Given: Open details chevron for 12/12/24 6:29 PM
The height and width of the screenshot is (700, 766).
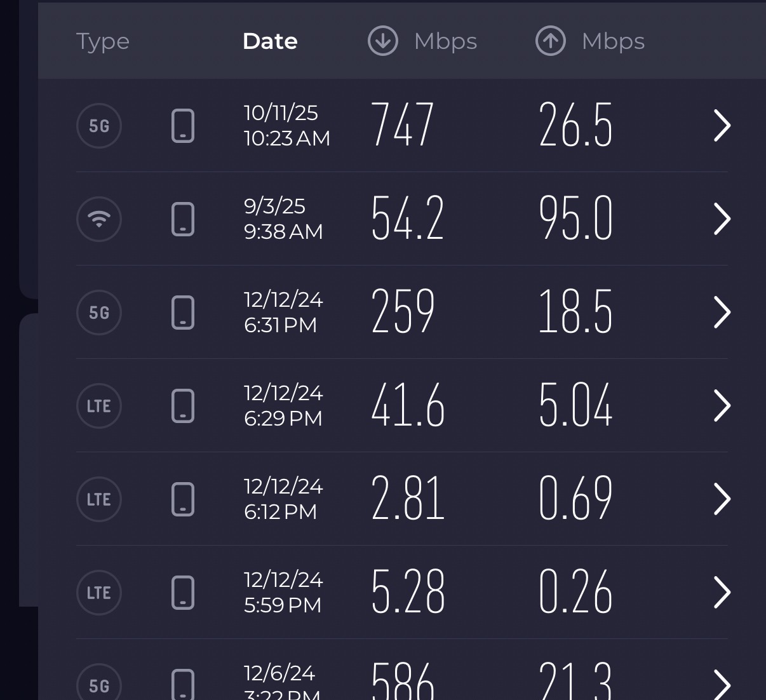Looking at the screenshot, I should coord(722,406).
